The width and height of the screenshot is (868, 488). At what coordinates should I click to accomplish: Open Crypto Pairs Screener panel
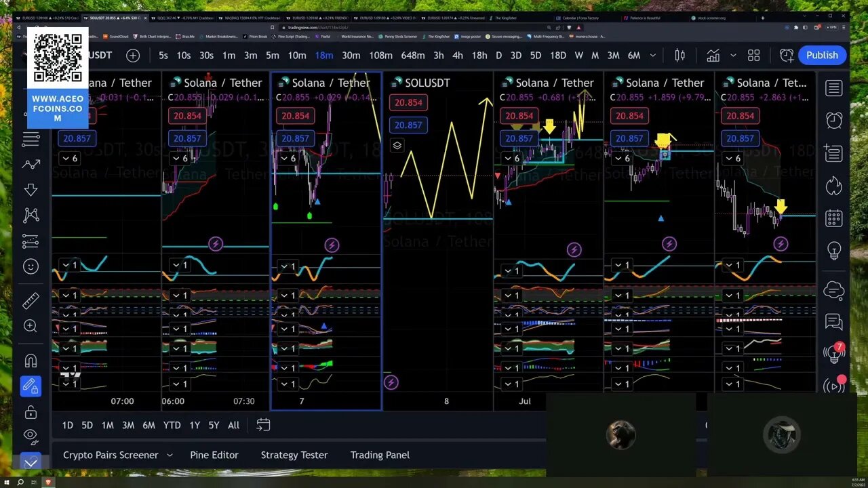pos(111,455)
